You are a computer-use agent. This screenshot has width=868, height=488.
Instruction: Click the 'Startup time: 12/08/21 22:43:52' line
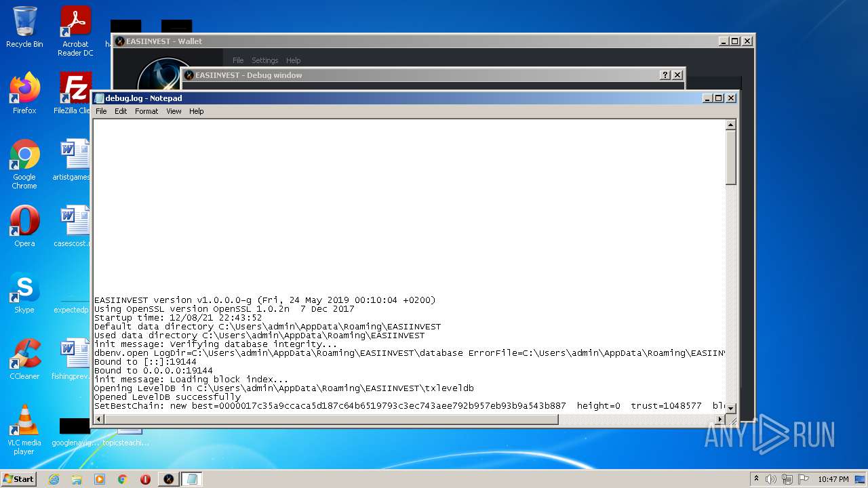178,318
